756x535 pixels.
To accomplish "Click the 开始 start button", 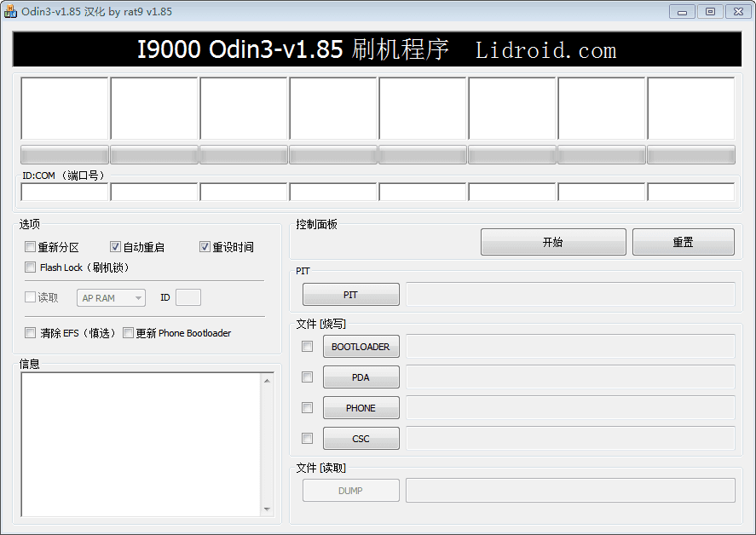I will pos(553,242).
